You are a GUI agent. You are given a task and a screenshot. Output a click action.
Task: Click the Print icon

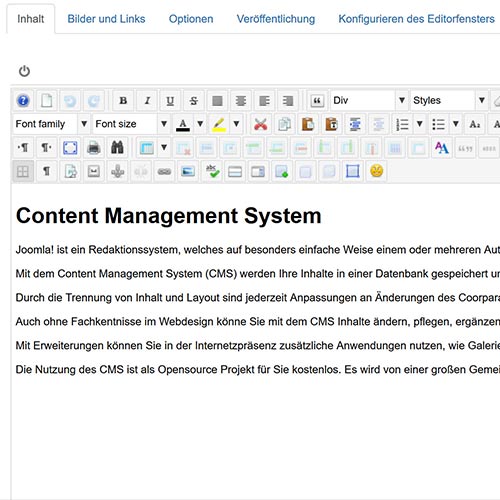point(94,147)
